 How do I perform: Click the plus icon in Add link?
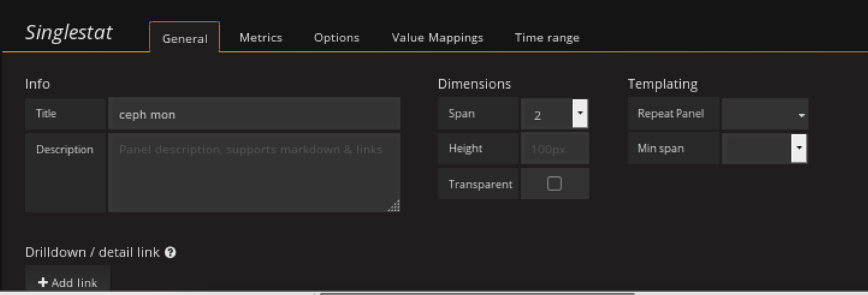[43, 282]
